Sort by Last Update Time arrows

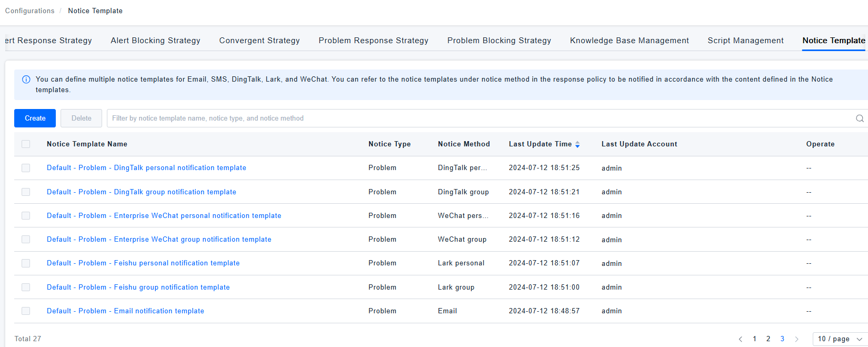click(577, 144)
